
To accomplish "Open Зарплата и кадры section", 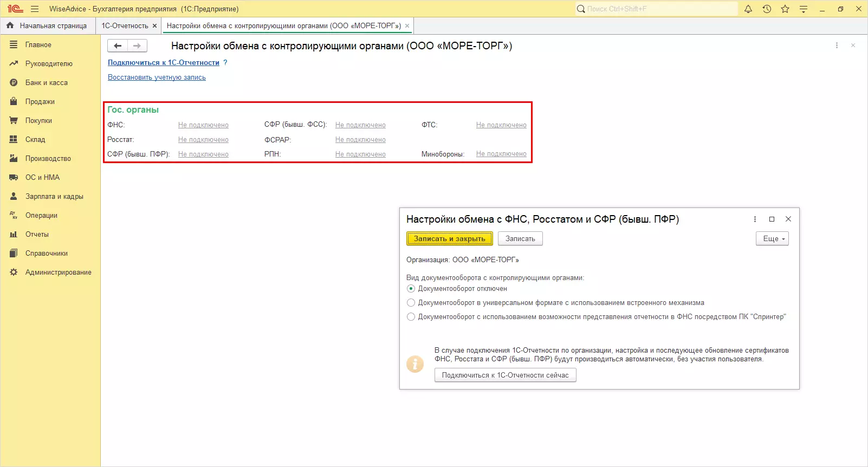I will [54, 197].
